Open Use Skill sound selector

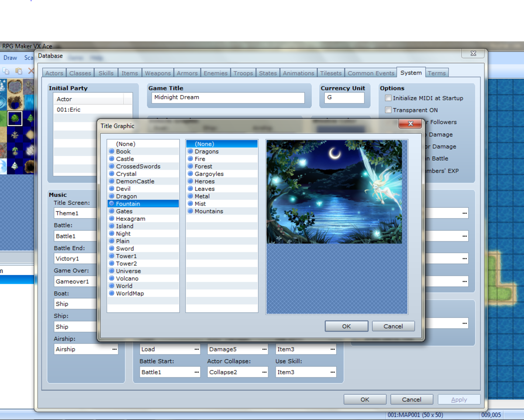click(x=332, y=372)
